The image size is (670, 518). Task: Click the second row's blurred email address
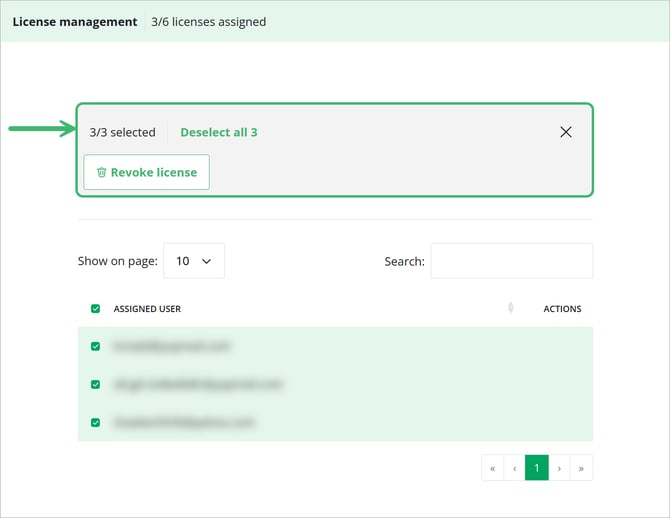198,384
